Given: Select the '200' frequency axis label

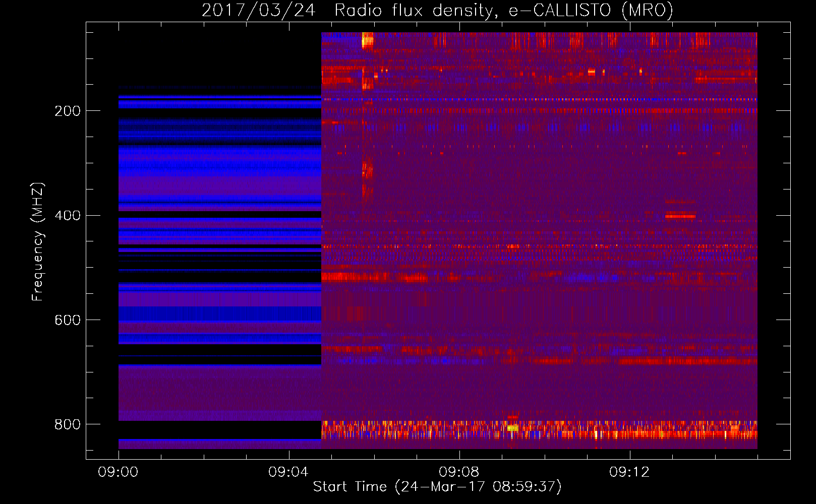Looking at the screenshot, I should (68, 111).
